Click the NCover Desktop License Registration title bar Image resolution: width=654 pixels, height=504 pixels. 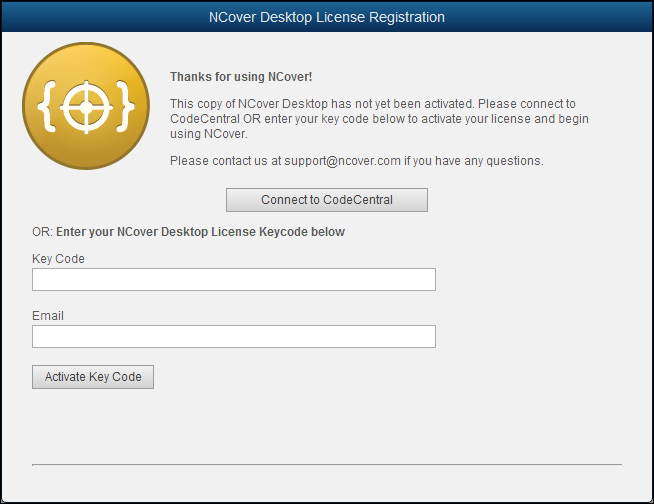click(x=327, y=17)
